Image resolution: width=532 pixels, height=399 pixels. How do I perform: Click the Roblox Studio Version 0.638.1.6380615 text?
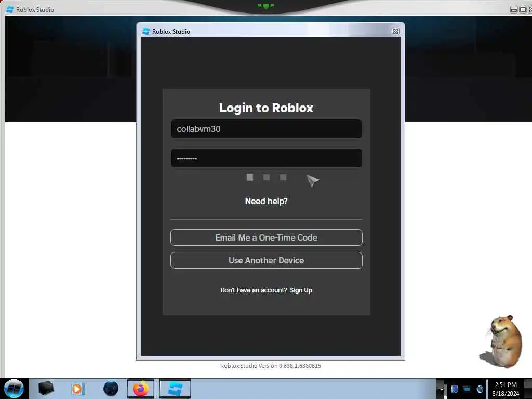click(x=270, y=366)
